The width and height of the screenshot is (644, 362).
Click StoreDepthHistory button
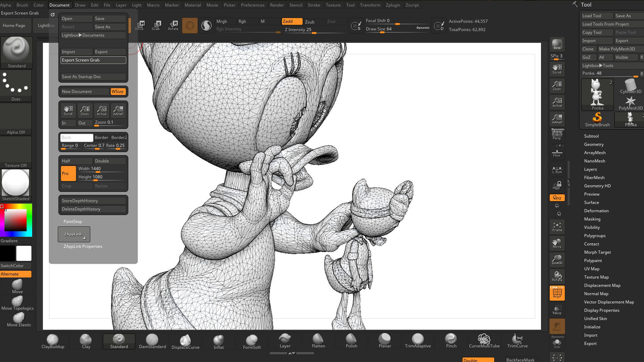tap(93, 201)
